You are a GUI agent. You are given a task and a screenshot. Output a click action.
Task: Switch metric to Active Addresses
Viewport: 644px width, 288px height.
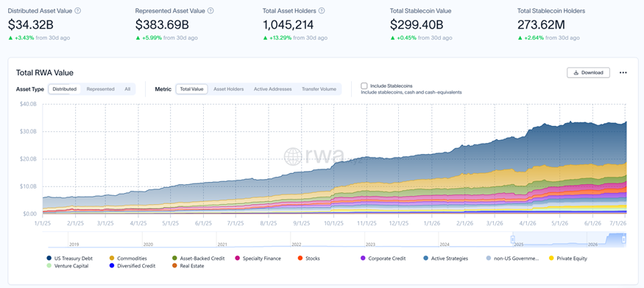pos(273,89)
